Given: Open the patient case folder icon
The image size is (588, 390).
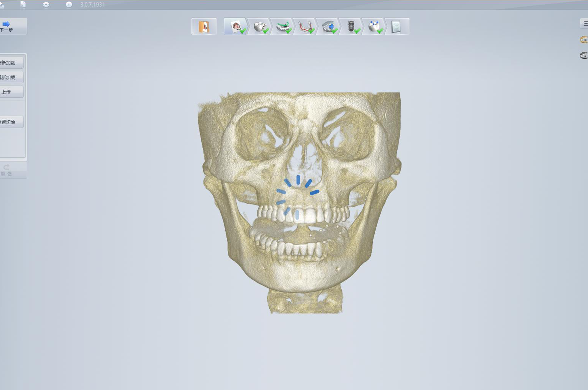Looking at the screenshot, I should click(204, 26).
